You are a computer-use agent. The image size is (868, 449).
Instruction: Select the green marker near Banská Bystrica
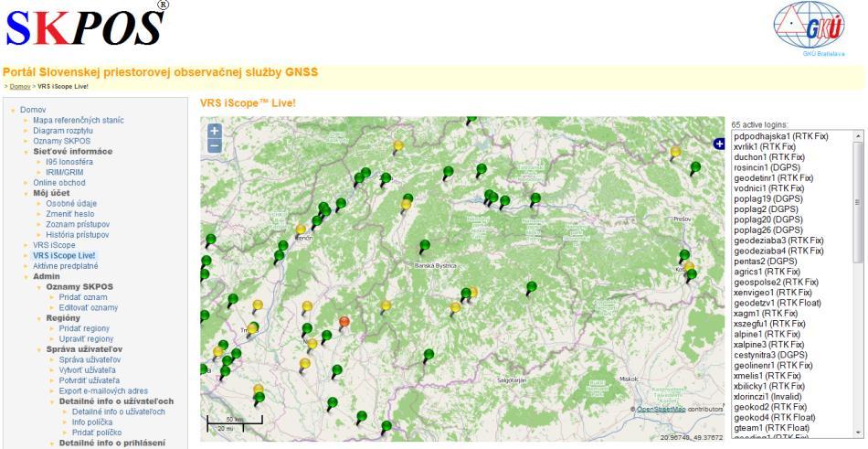point(425,246)
